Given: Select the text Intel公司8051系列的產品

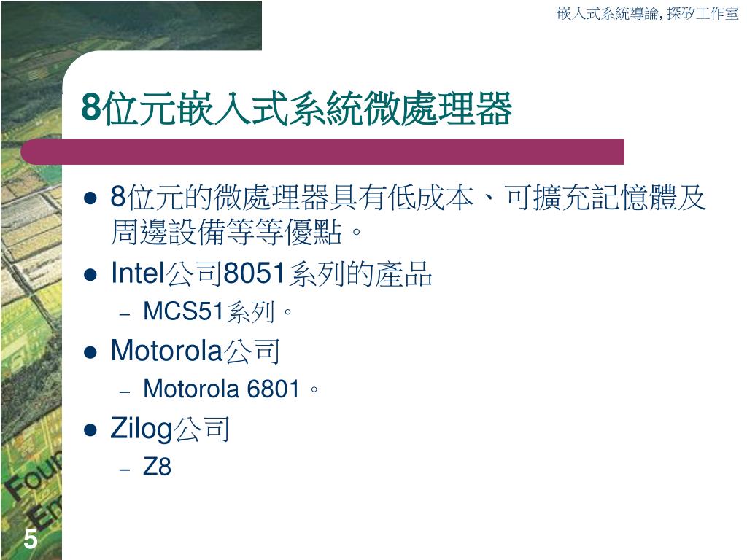Looking at the screenshot, I should (271, 274).
